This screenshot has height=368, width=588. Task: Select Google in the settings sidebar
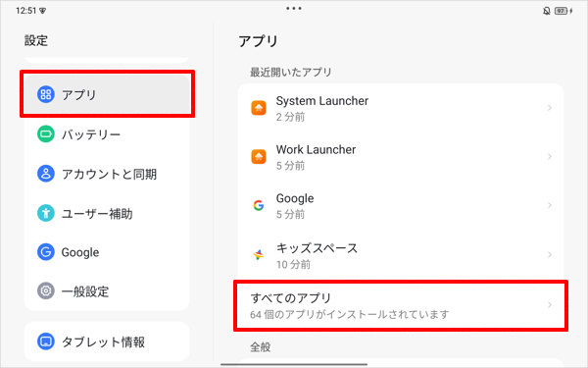coord(107,252)
